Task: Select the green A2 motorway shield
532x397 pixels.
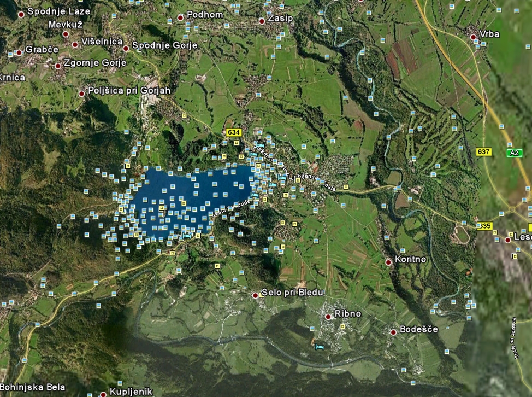Action: 515,153
